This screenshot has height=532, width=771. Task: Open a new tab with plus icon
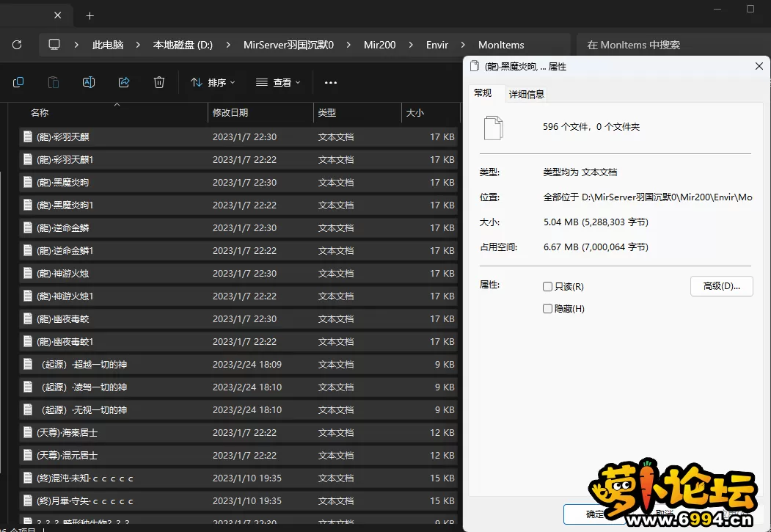(89, 15)
